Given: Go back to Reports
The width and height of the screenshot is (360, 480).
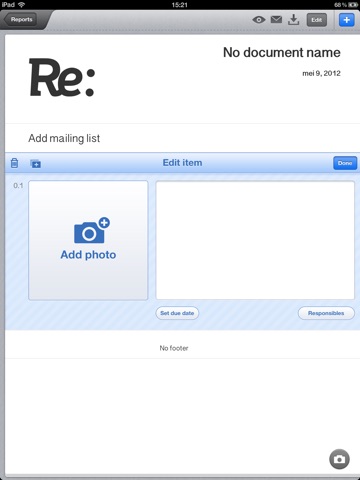Looking at the screenshot, I should (20, 19).
